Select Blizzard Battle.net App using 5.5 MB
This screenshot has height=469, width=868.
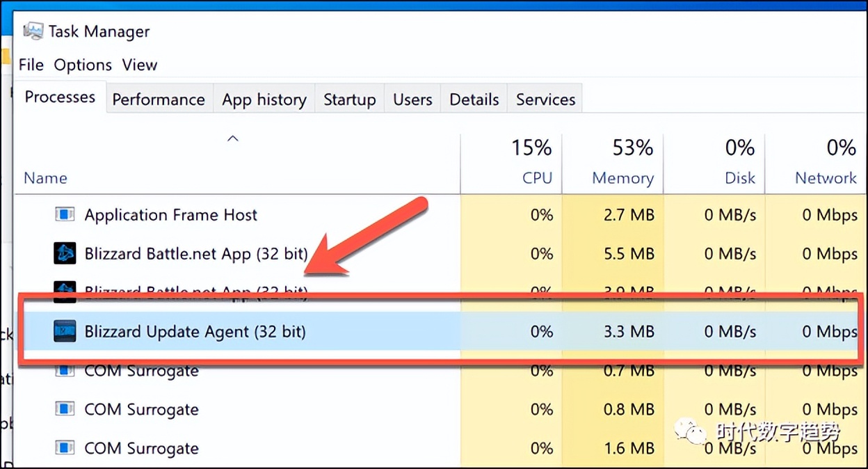click(441, 253)
